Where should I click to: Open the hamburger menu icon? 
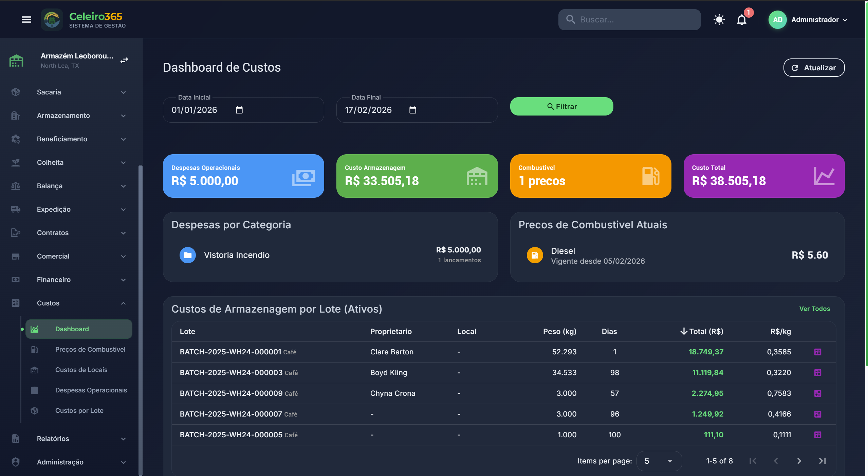pyautogui.click(x=26, y=20)
